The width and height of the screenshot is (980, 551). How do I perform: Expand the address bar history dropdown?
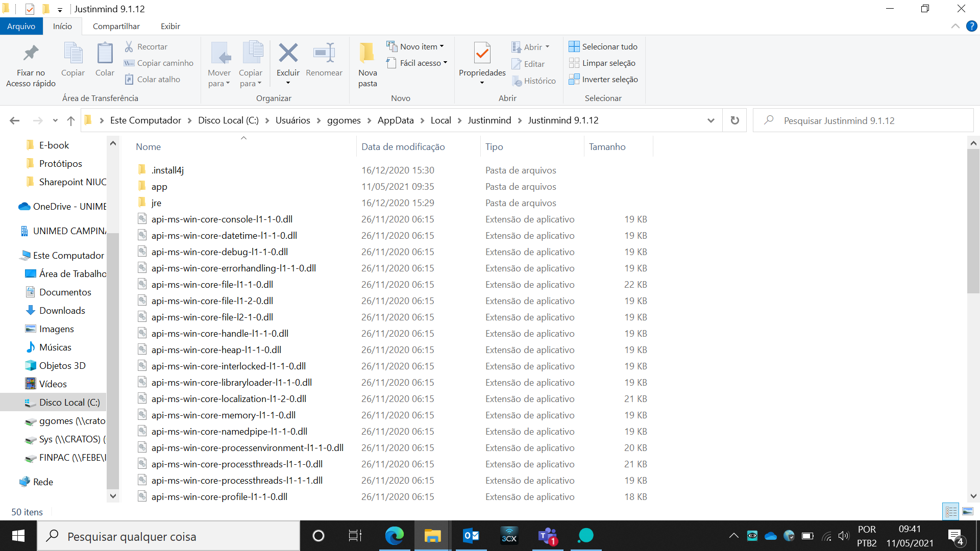pyautogui.click(x=710, y=120)
